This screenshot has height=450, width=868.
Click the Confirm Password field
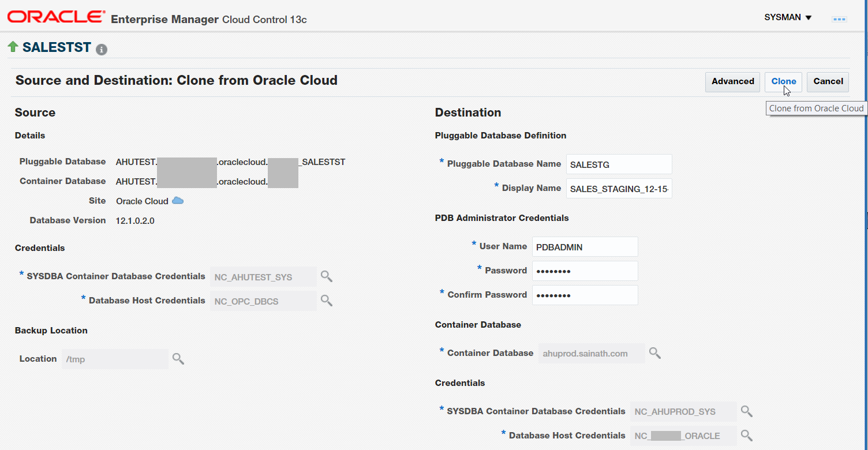click(x=585, y=295)
